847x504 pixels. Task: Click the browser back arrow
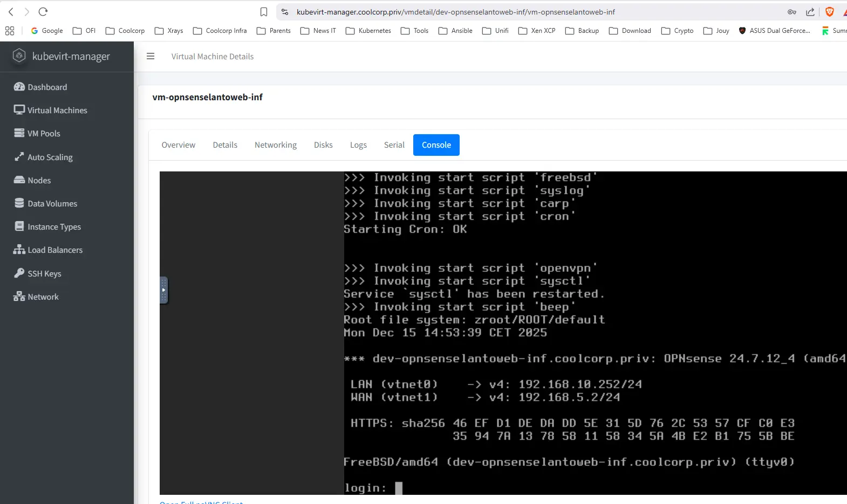(11, 11)
